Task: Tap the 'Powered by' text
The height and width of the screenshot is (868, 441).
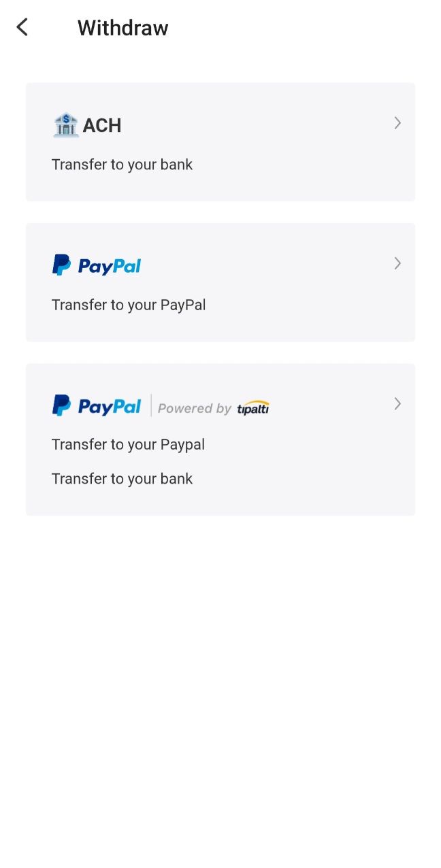Action: [x=195, y=408]
